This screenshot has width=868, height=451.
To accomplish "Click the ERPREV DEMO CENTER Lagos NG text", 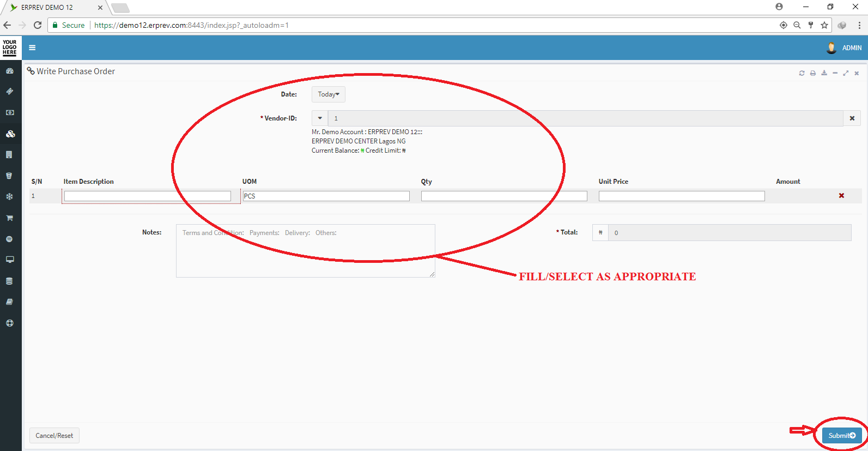I will click(359, 141).
